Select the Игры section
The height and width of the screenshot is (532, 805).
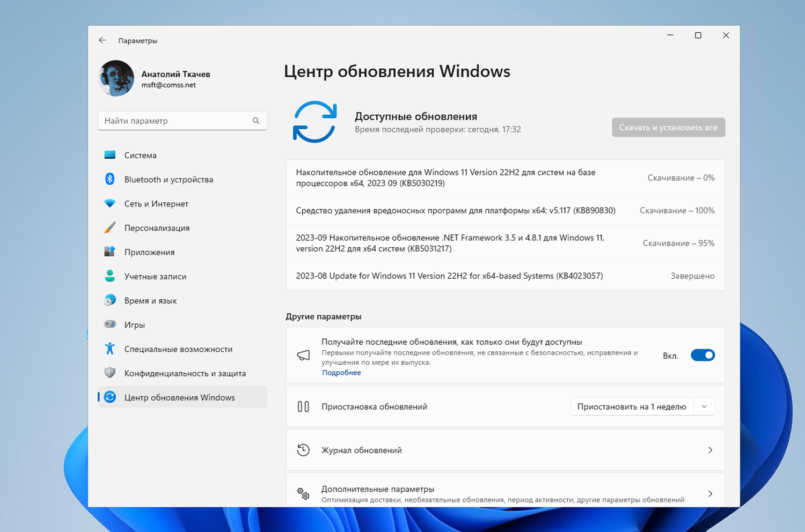[182, 324]
